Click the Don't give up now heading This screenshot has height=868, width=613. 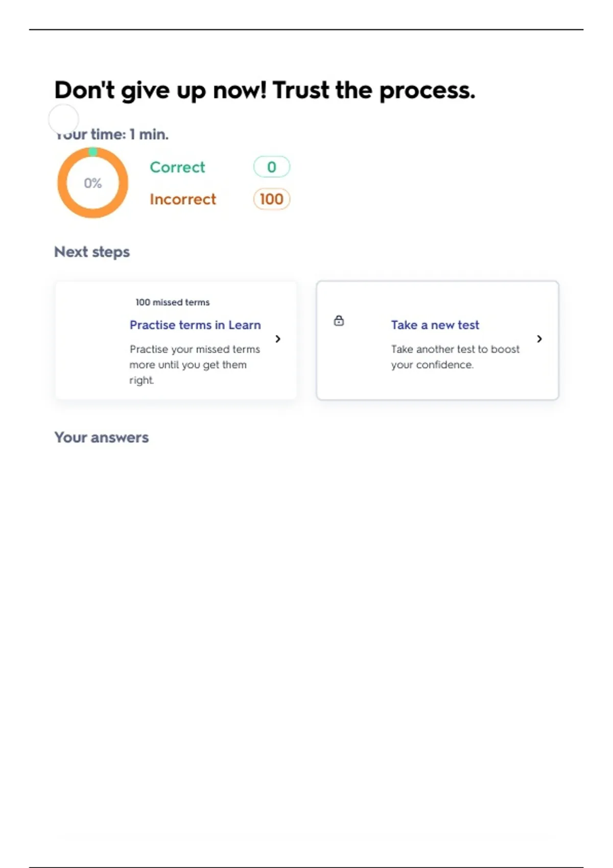(x=265, y=90)
